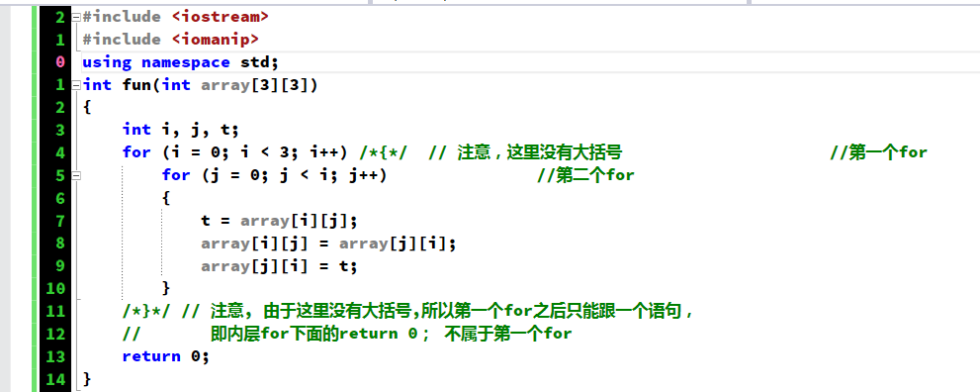This screenshot has height=392, width=980.
Task: Click the 'int i, j, t;' declaration line
Action: tap(181, 130)
